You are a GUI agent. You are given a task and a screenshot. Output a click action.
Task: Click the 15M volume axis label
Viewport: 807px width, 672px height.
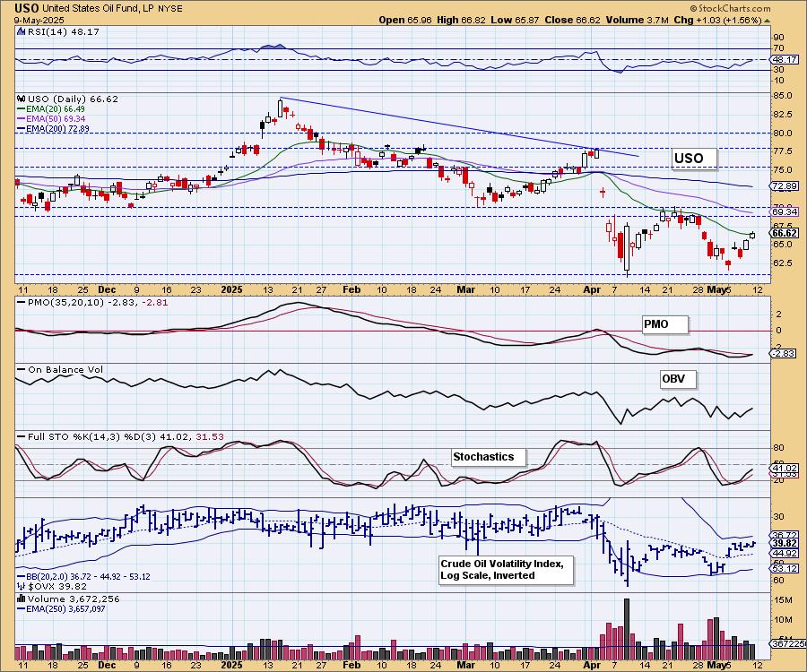pyautogui.click(x=783, y=600)
